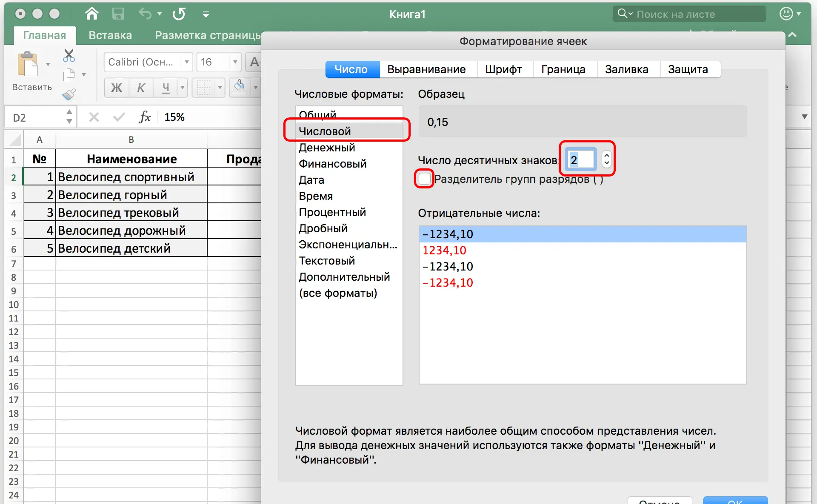Open Quick Access toolbar customize arrow
Viewport: 817px width, 504px height.
(x=206, y=14)
